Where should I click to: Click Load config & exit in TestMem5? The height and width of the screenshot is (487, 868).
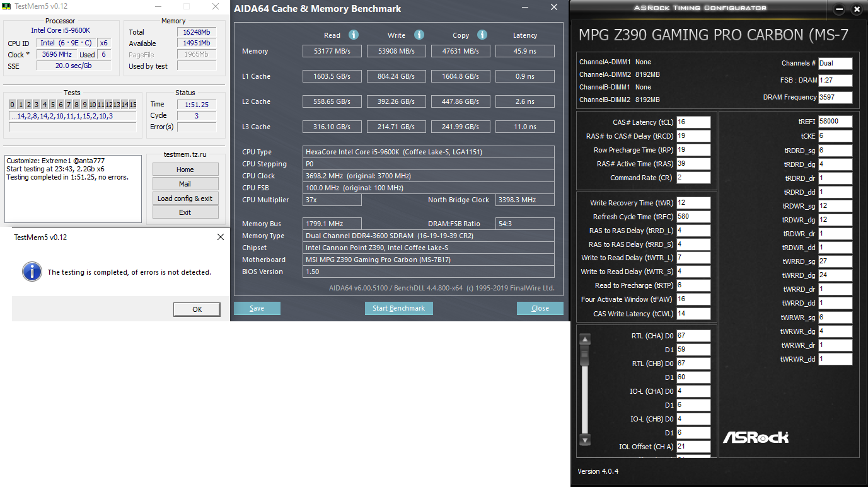pos(185,198)
